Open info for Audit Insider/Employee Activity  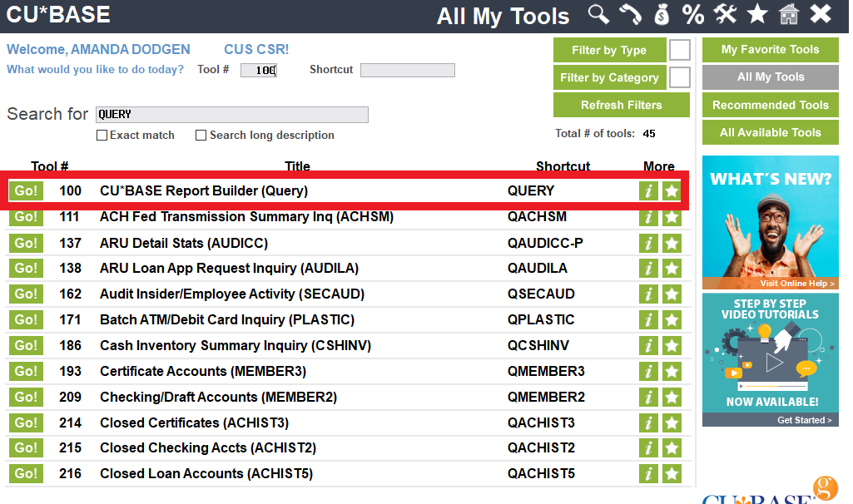(648, 294)
